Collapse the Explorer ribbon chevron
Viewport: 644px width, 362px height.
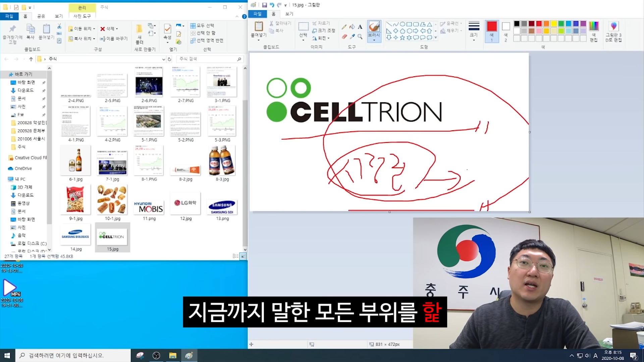pyautogui.click(x=237, y=16)
